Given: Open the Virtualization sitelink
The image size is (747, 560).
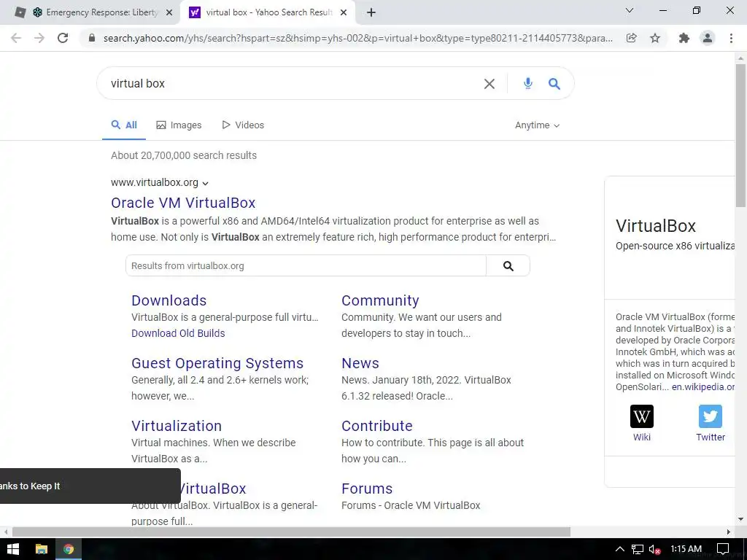Looking at the screenshot, I should coord(177,426).
